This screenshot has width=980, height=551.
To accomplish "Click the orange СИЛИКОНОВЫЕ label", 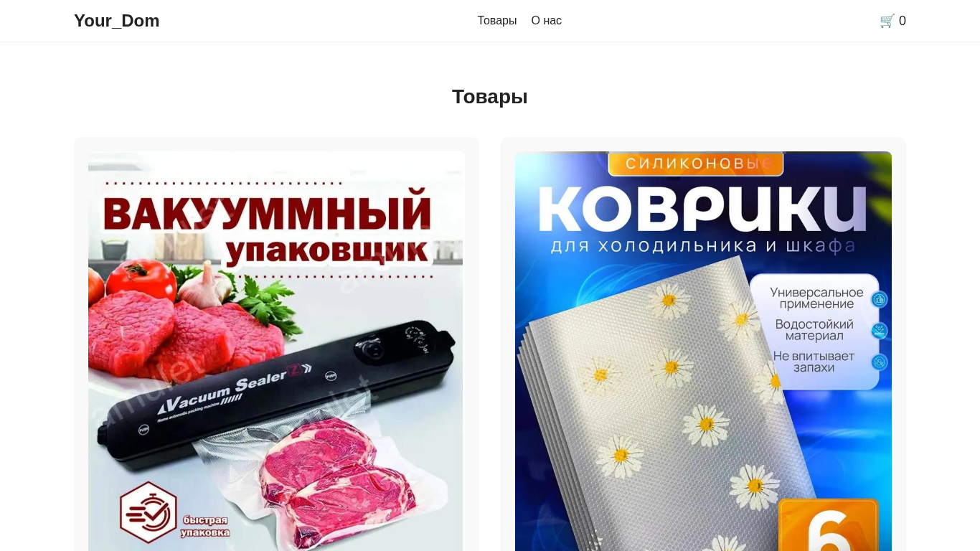I will pos(696,164).
